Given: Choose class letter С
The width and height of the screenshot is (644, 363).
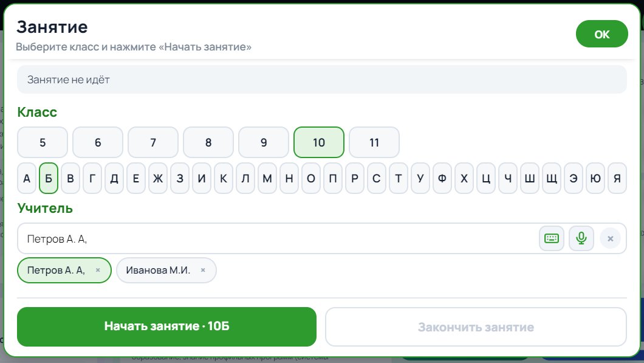Looking at the screenshot, I should pyautogui.click(x=377, y=178).
